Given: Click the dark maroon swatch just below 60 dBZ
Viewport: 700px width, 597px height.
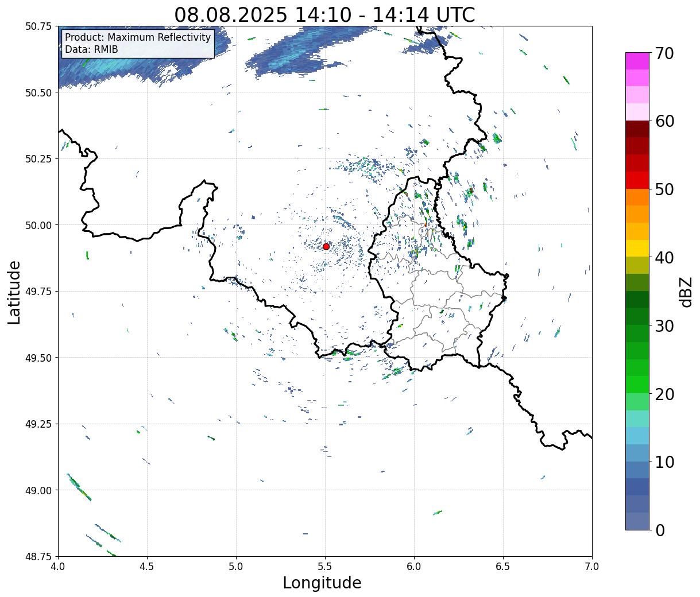Looking at the screenshot, I should click(x=637, y=129).
